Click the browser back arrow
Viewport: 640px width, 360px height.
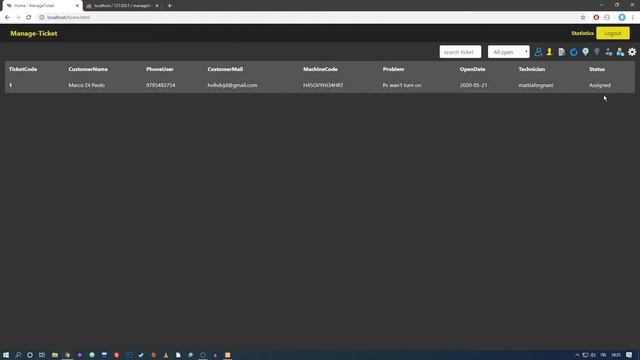click(7, 17)
